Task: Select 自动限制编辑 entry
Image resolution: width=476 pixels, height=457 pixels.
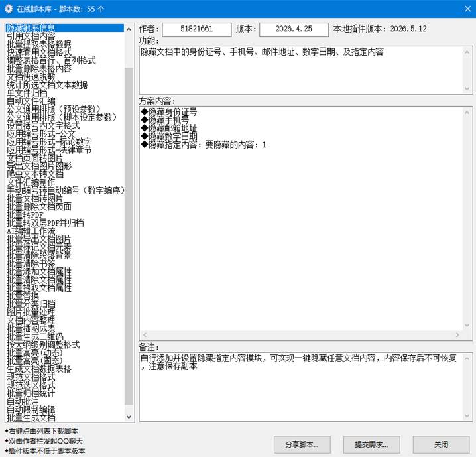Action: (x=65, y=410)
